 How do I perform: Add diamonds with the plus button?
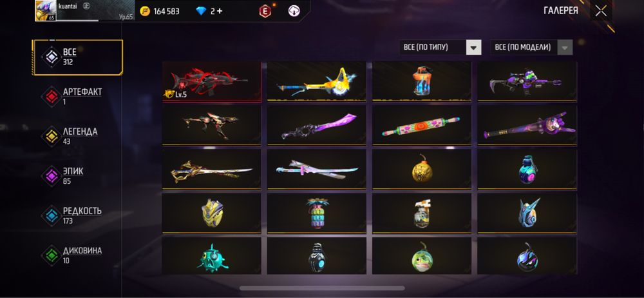tap(220, 11)
